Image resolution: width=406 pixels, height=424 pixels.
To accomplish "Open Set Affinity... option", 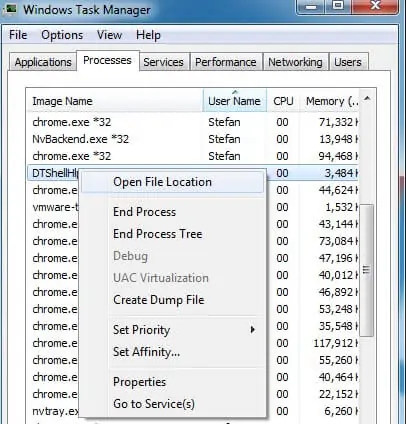I will (x=146, y=352).
